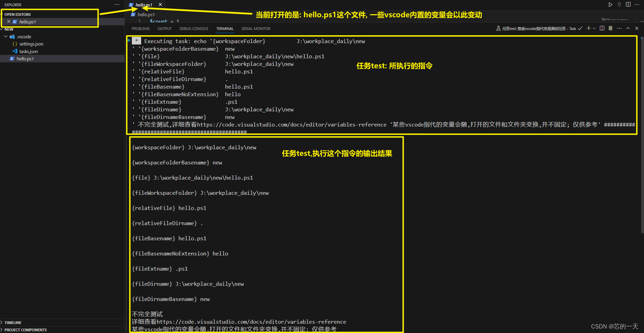644x333 pixels.
Task: Split the terminal panel
Action: (602, 28)
